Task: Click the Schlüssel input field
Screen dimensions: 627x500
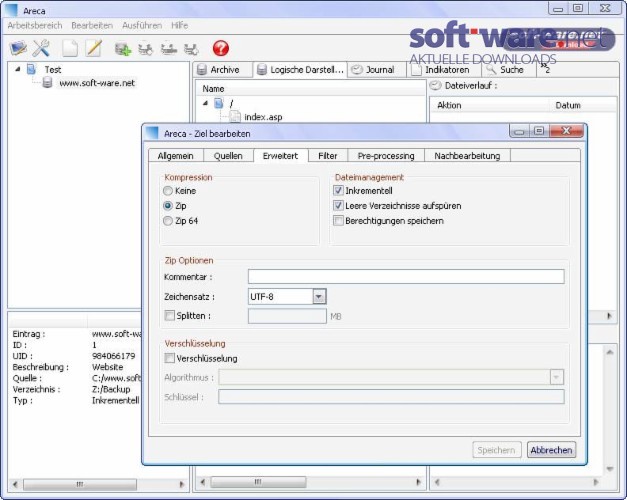Action: pos(391,397)
